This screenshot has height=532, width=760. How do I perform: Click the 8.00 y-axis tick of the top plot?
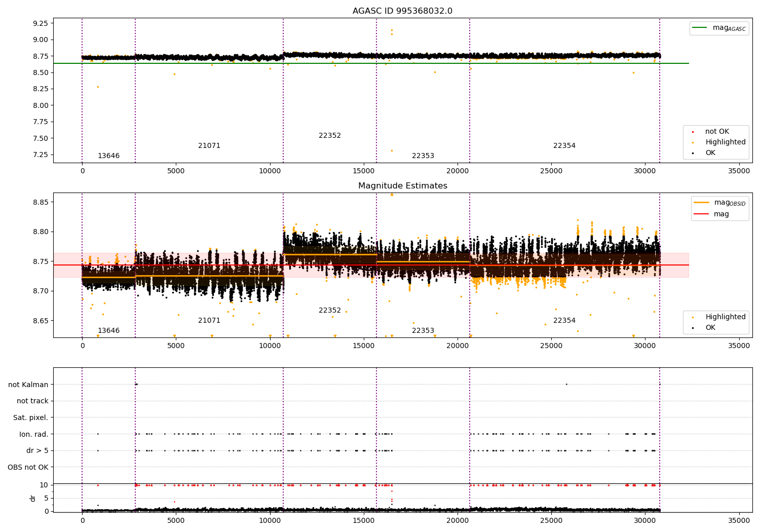[41, 105]
